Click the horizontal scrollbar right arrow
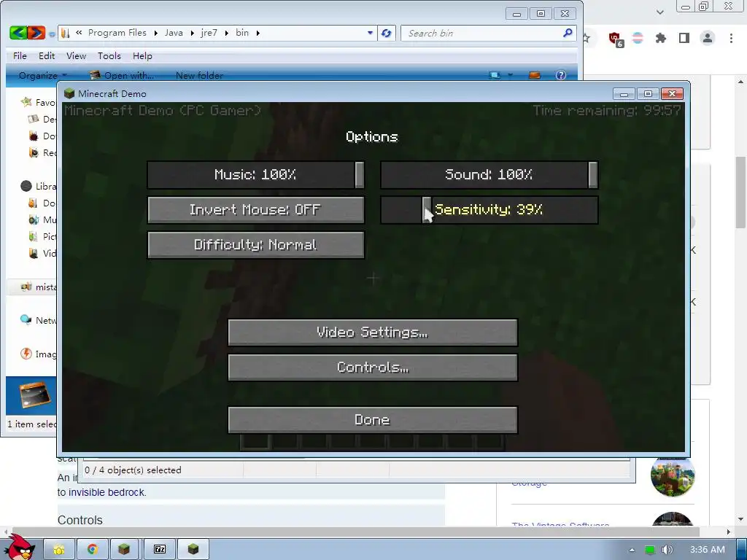Viewport: 747px width, 560px height. pos(729,532)
